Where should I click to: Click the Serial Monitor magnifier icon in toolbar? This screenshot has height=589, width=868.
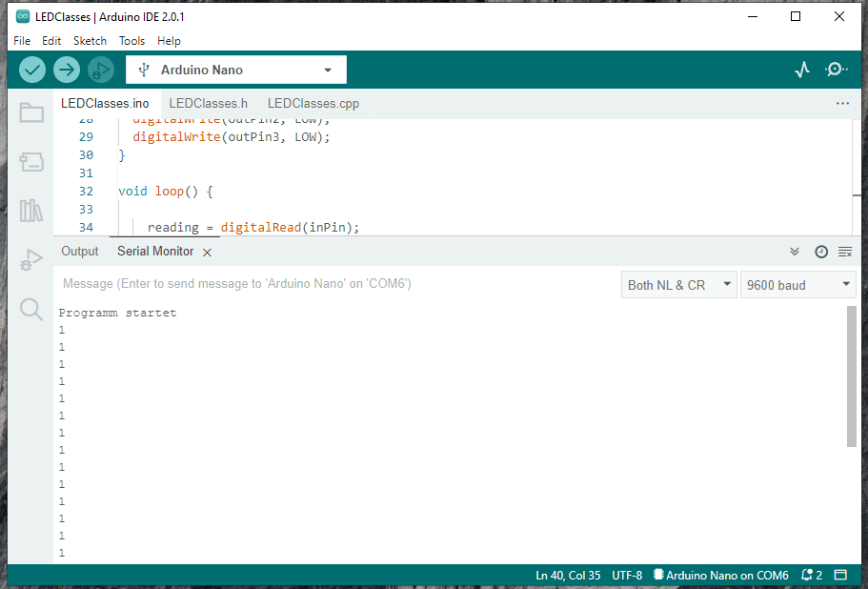(x=836, y=70)
